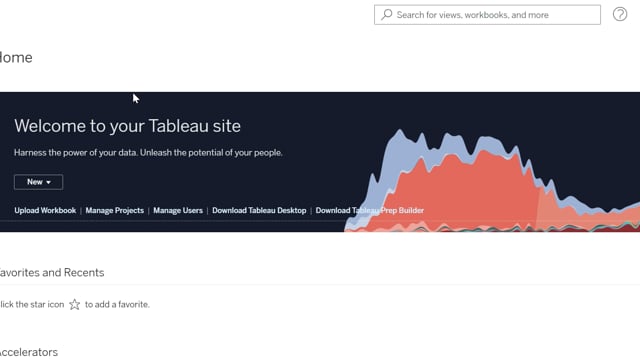
Task: Click the Download Tableau Prep Builder link
Action: [x=370, y=211]
